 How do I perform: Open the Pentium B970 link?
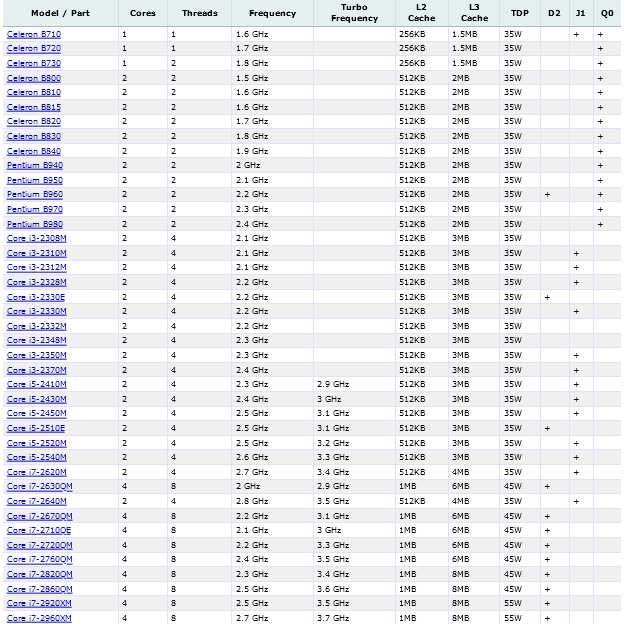35,209
